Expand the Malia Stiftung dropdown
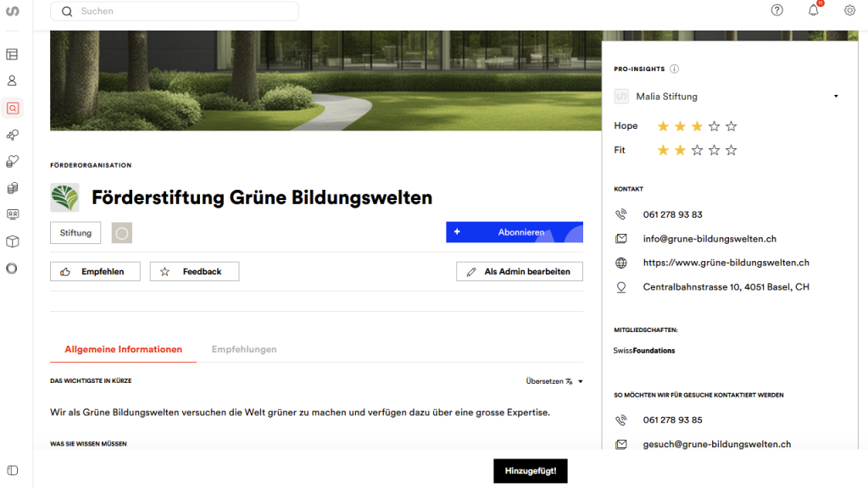 click(x=835, y=97)
